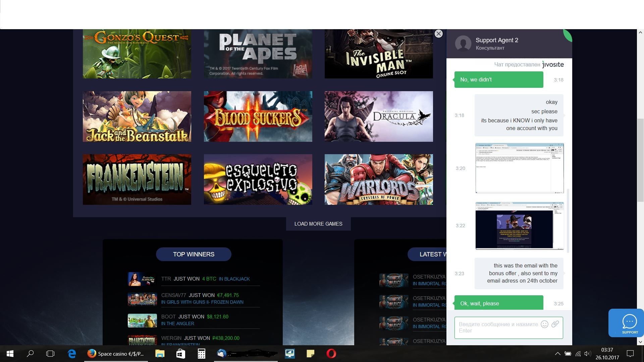
Task: Click the blue Support chat button
Action: pos(626,323)
